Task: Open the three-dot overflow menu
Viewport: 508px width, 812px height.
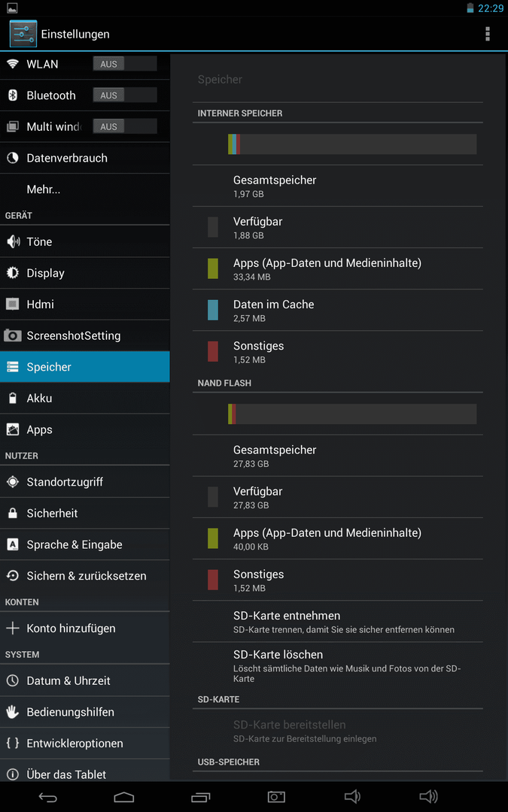Action: click(487, 34)
